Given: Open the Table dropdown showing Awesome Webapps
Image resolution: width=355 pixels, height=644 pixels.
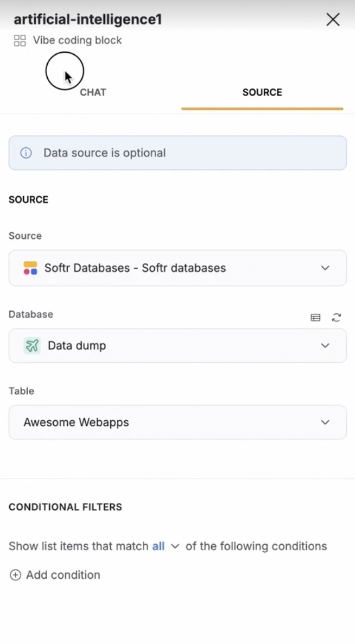Looking at the screenshot, I should [177, 422].
